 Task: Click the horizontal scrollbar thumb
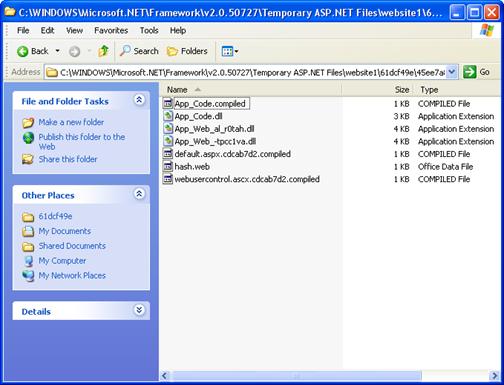coord(296,376)
